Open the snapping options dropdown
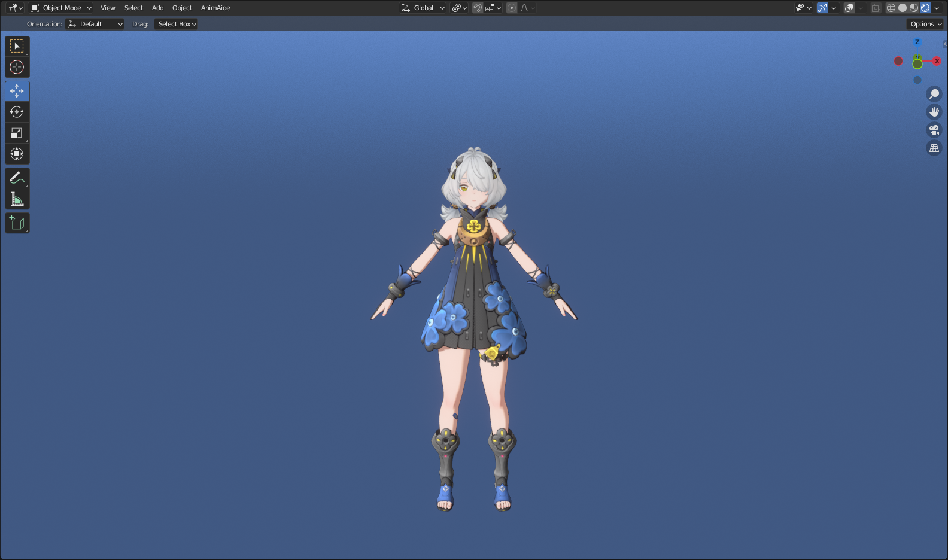The height and width of the screenshot is (560, 948). pos(493,8)
